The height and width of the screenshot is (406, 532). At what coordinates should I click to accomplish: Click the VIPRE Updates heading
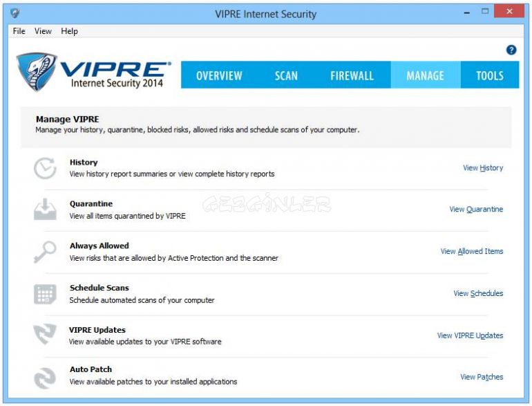97,330
